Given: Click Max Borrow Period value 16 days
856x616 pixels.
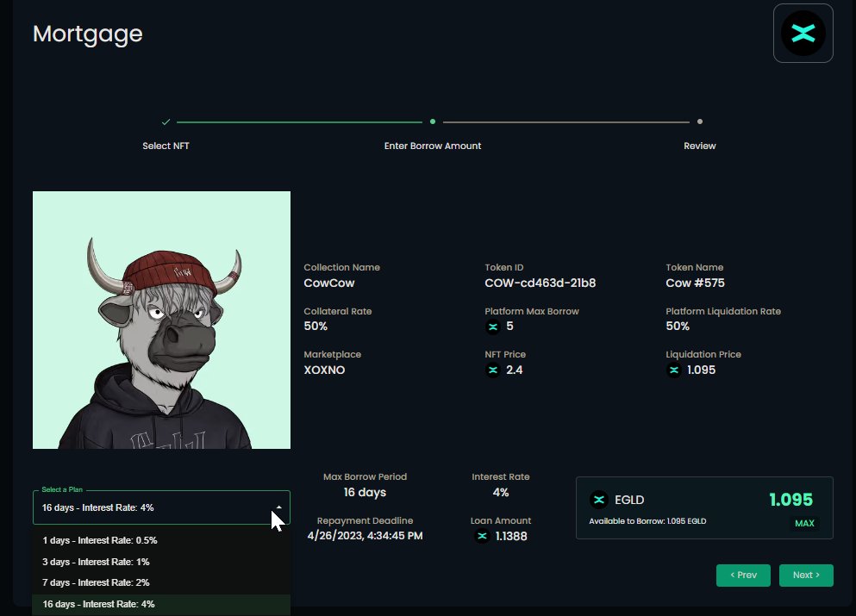Looking at the screenshot, I should (365, 492).
